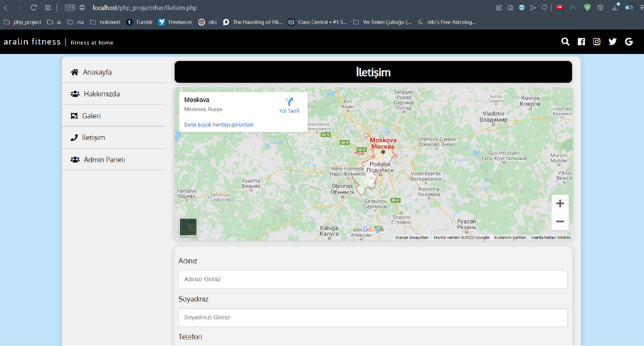Click the blue privacy shield icon
The width and height of the screenshot is (644, 346).
click(x=522, y=7)
